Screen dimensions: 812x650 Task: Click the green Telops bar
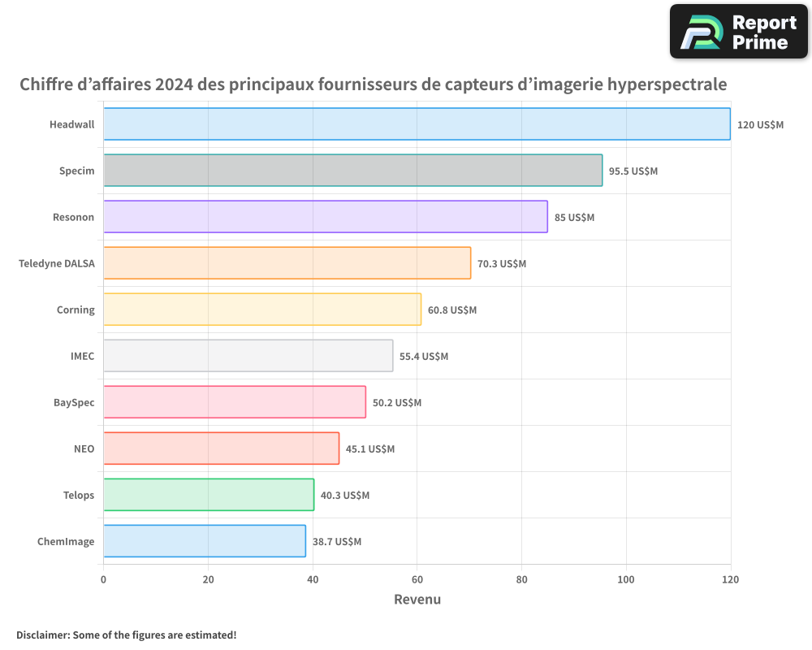tap(208, 495)
